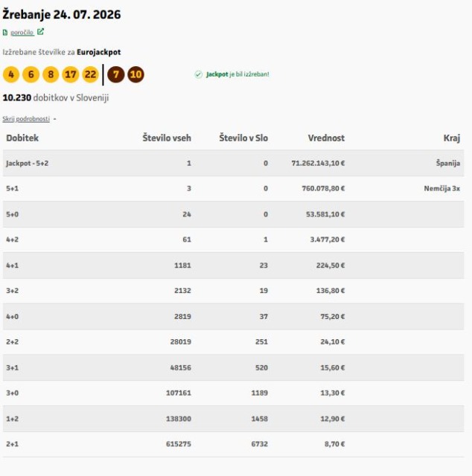Select drawn number ball 4
Viewport: 472px width, 476px height.
[11, 74]
